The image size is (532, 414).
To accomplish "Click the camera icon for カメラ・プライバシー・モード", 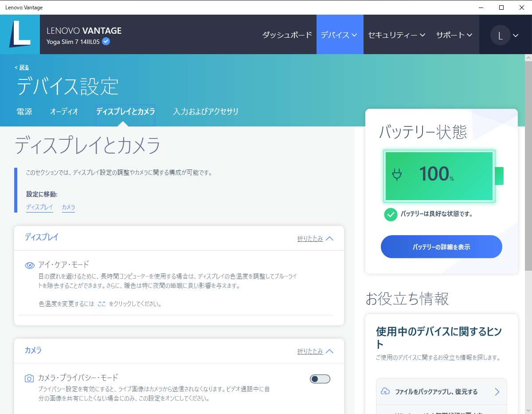I will coord(29,379).
